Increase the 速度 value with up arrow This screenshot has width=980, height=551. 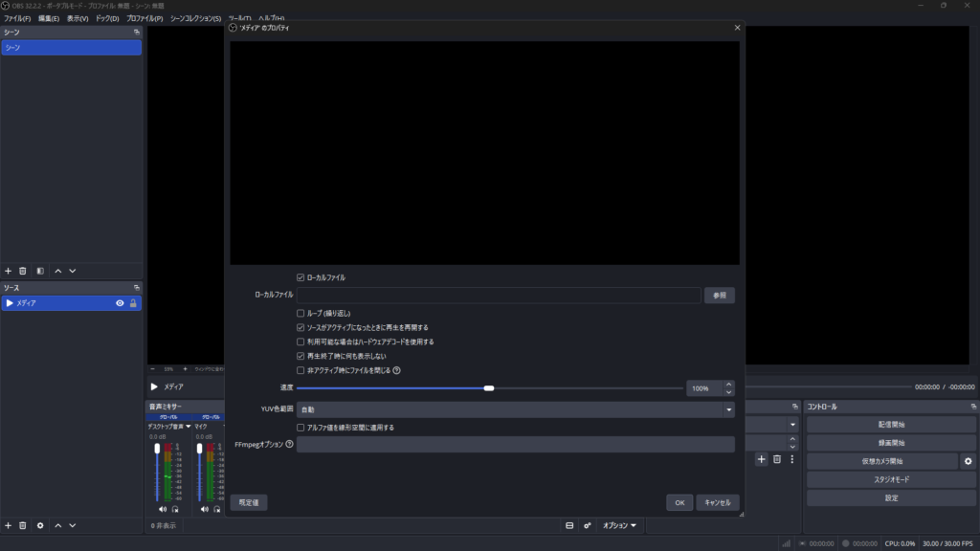728,385
